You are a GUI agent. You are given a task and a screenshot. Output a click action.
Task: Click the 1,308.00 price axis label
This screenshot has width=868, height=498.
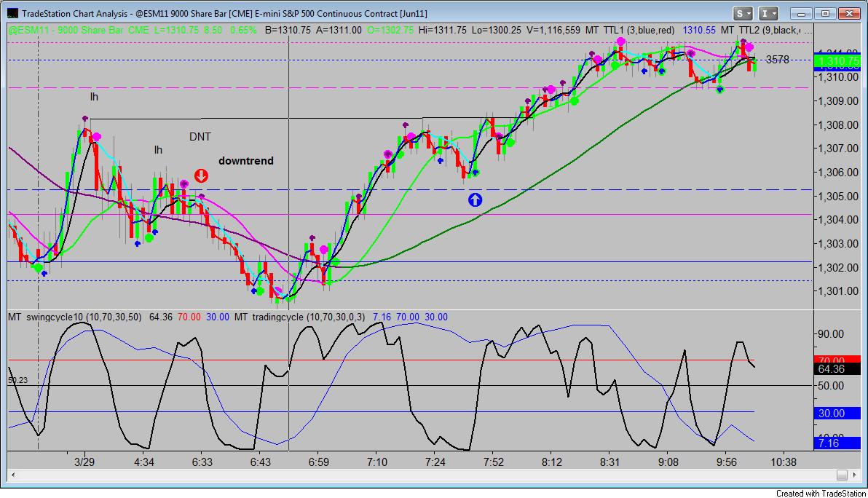838,125
